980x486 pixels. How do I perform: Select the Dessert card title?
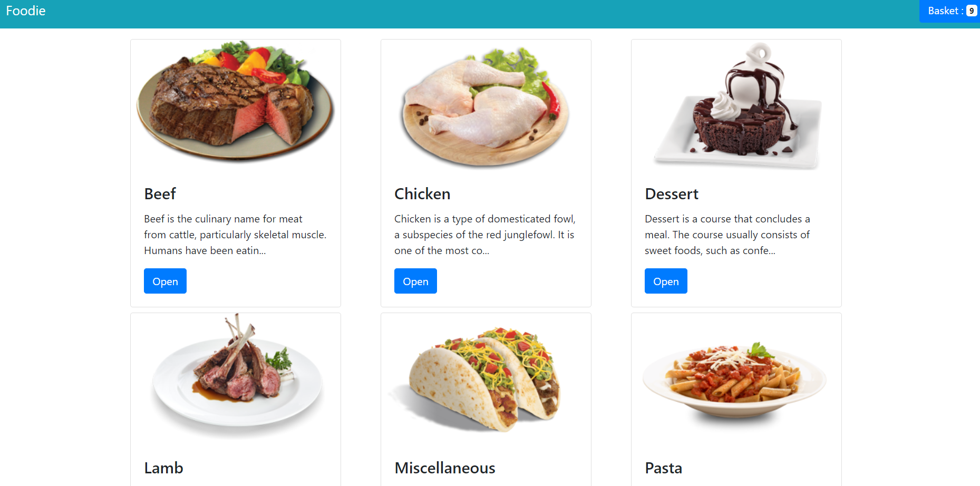pyautogui.click(x=672, y=194)
